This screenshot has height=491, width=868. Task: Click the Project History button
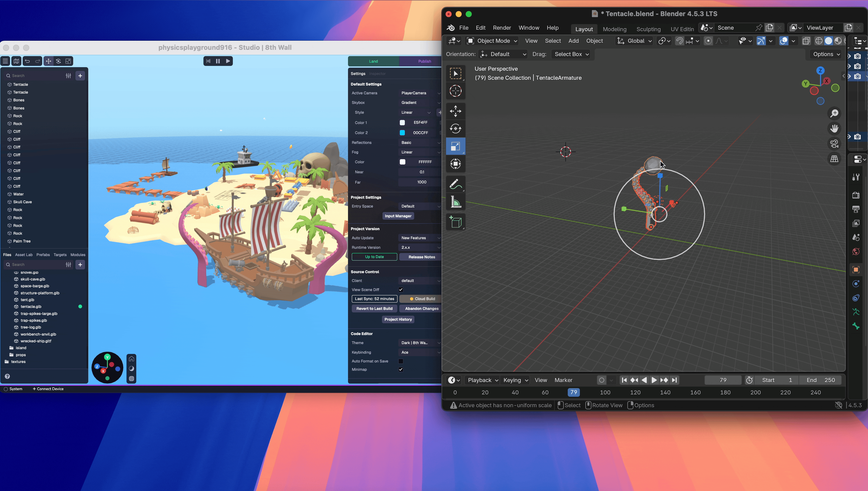pyautogui.click(x=398, y=319)
